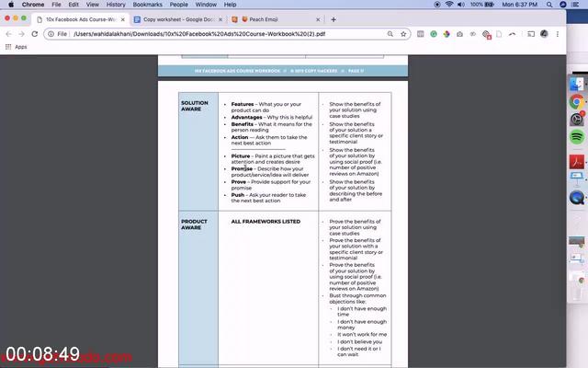
Task: Open the Apps bookmarks shortcut
Action: [17, 47]
